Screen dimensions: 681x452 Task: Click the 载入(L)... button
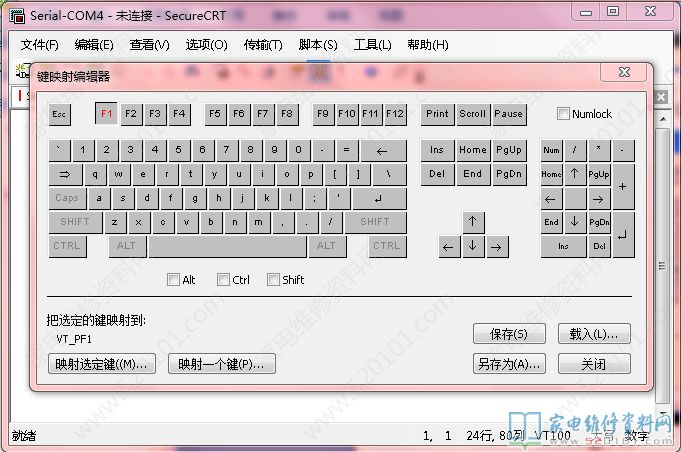tap(594, 333)
